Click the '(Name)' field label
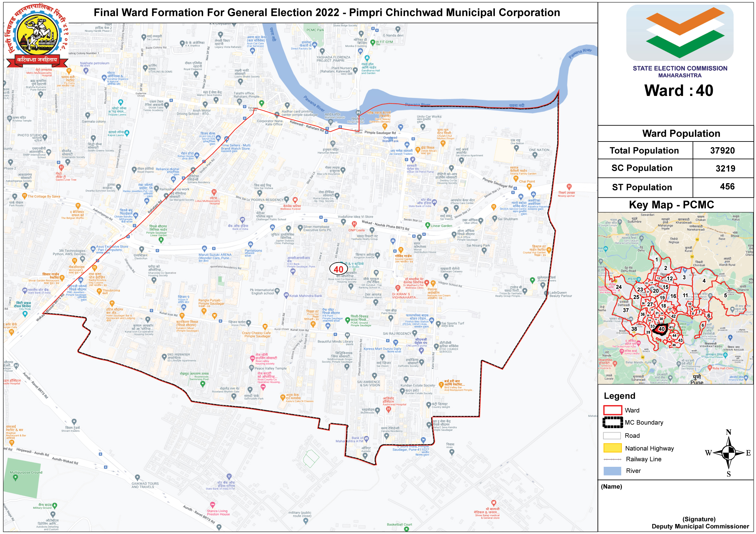The height and width of the screenshot is (534, 756). tap(611, 486)
